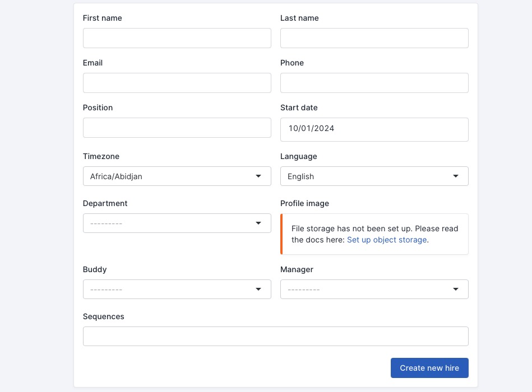Open the Manager selection box
This screenshot has width=532, height=392.
364,289
